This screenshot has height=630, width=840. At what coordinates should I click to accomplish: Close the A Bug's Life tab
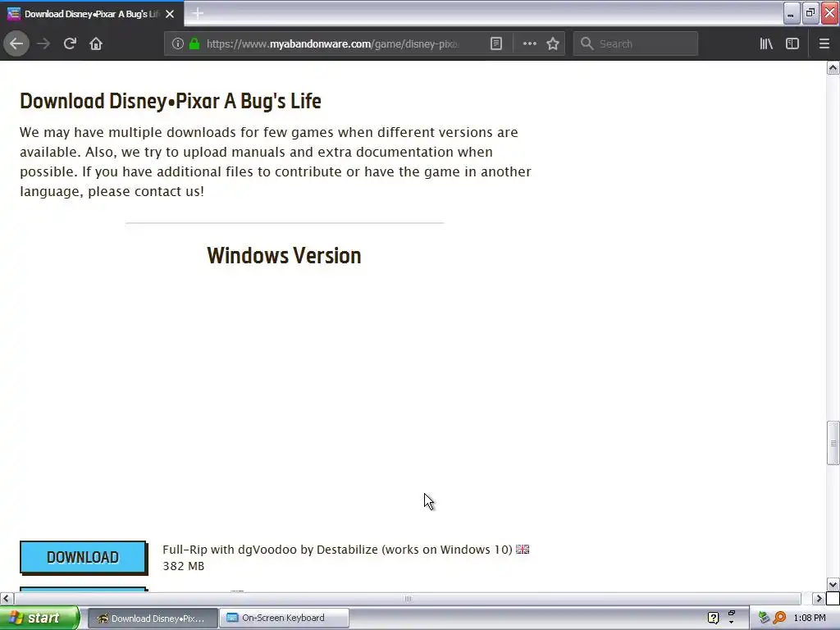pos(170,14)
